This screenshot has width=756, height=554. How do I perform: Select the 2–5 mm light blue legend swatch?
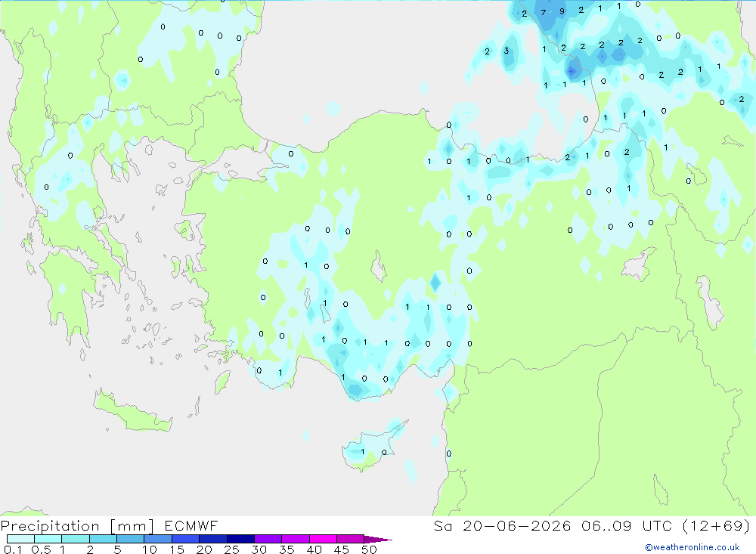(103, 539)
